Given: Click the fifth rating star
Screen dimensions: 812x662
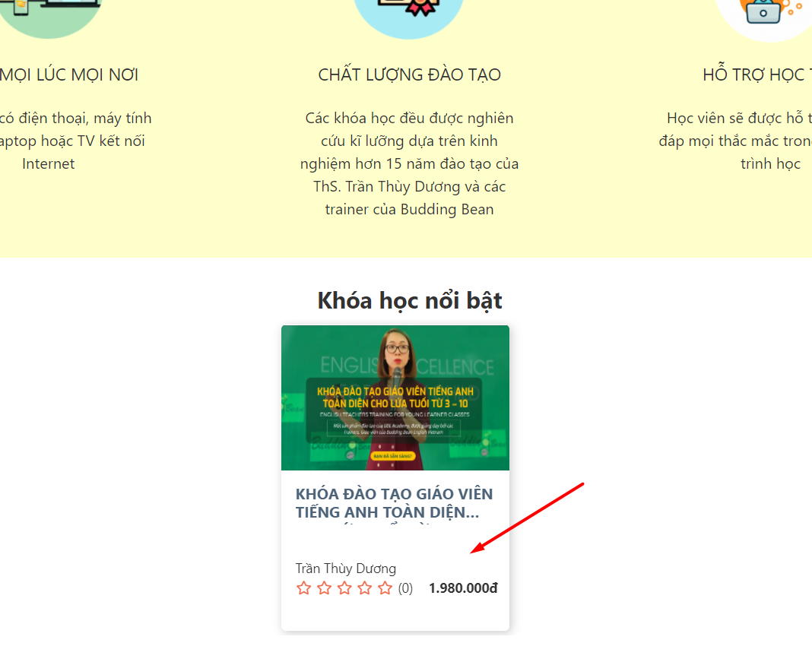Looking at the screenshot, I should [385, 588].
